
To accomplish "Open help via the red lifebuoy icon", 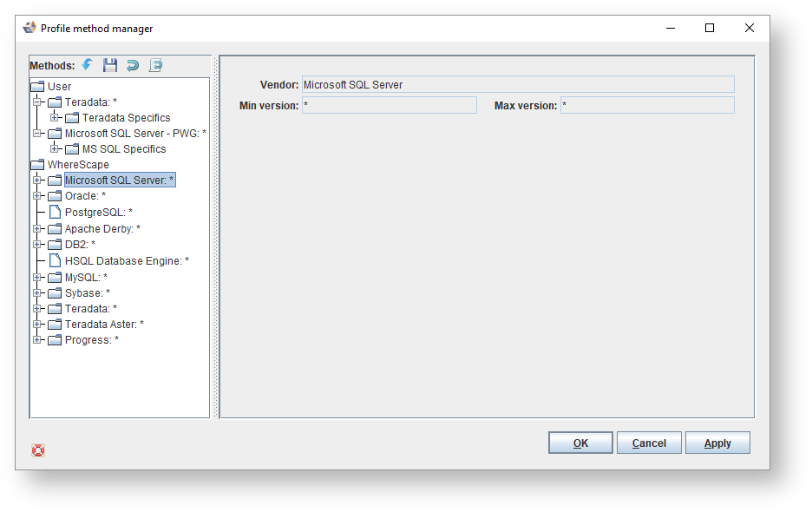I will pyautogui.click(x=38, y=450).
